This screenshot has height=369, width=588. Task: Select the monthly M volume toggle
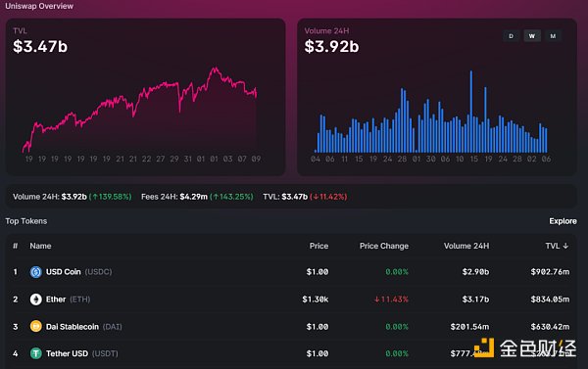click(553, 36)
